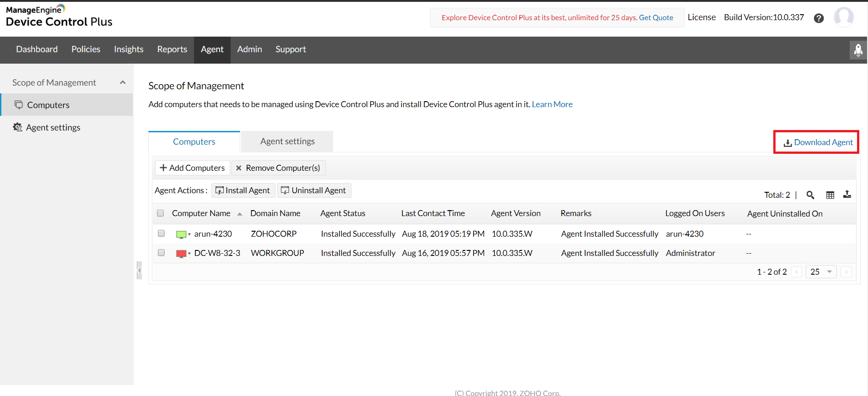Click the search magnifier icon in table toolbar
The height and width of the screenshot is (396, 868).
pos(810,195)
